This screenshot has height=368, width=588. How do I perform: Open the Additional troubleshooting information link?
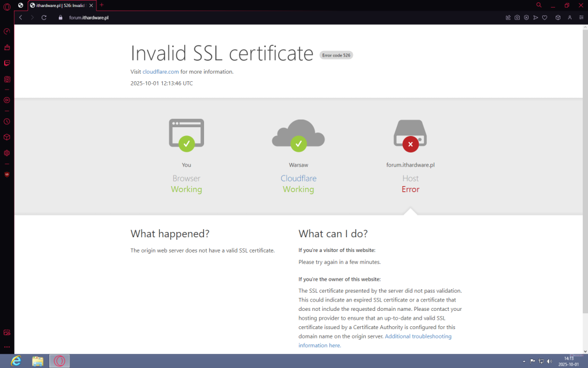(419, 336)
